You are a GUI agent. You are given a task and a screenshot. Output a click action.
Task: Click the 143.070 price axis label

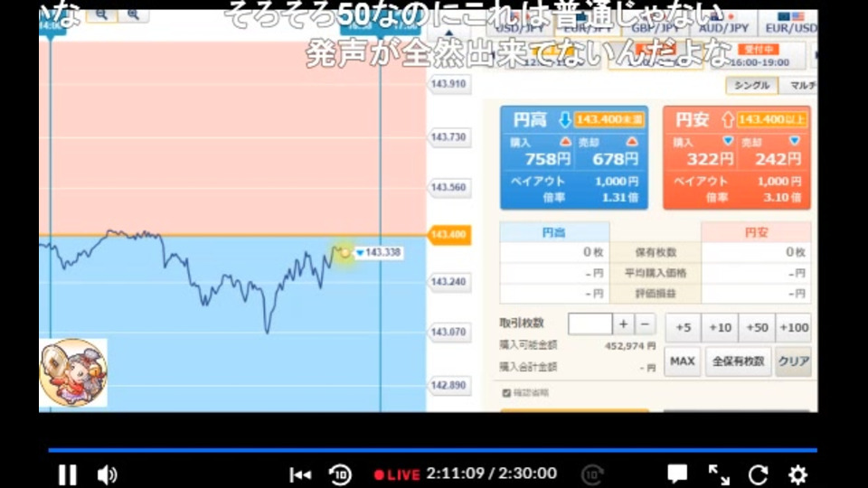(x=449, y=333)
